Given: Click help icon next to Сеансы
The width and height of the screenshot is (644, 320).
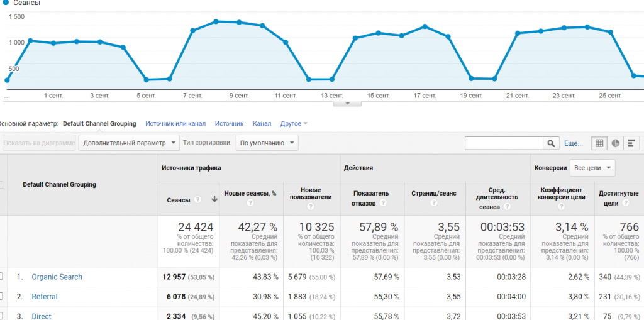Looking at the screenshot, I should point(198,199).
